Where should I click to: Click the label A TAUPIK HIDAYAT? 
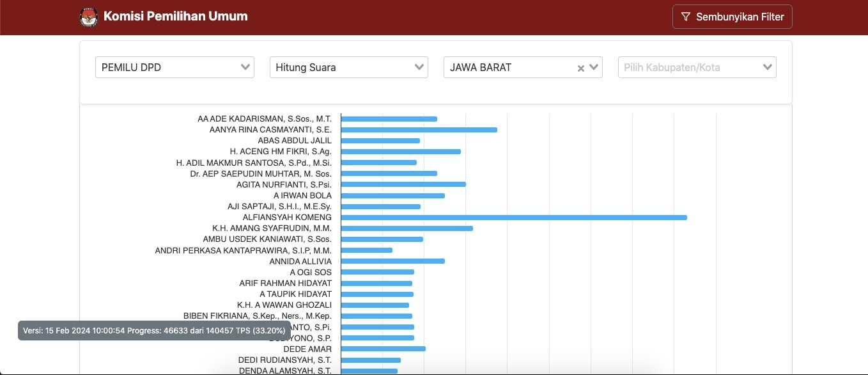[x=295, y=294]
